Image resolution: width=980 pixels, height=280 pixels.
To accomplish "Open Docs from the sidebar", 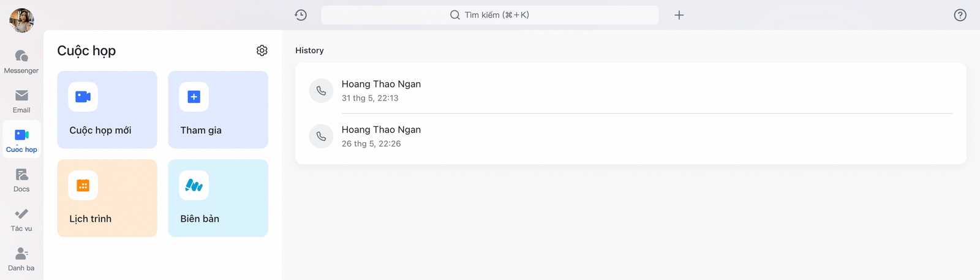I will pos(21,180).
